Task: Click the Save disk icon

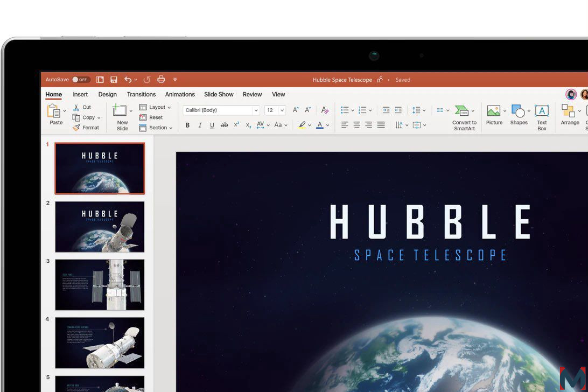Action: tap(114, 80)
